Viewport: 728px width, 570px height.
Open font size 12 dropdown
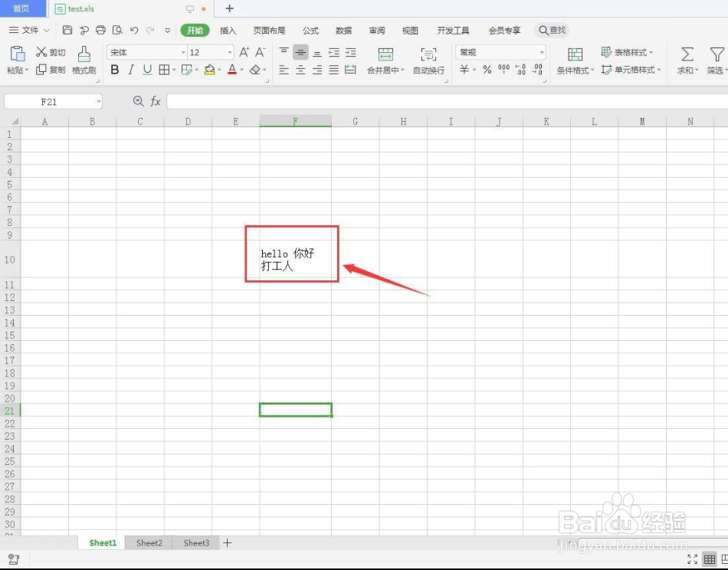pyautogui.click(x=229, y=52)
